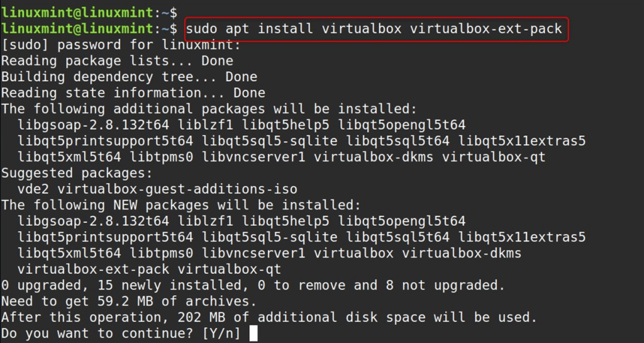The height and width of the screenshot is (343, 644).
Task: Click "The following additional packages" heading line
Action: (x=209, y=109)
